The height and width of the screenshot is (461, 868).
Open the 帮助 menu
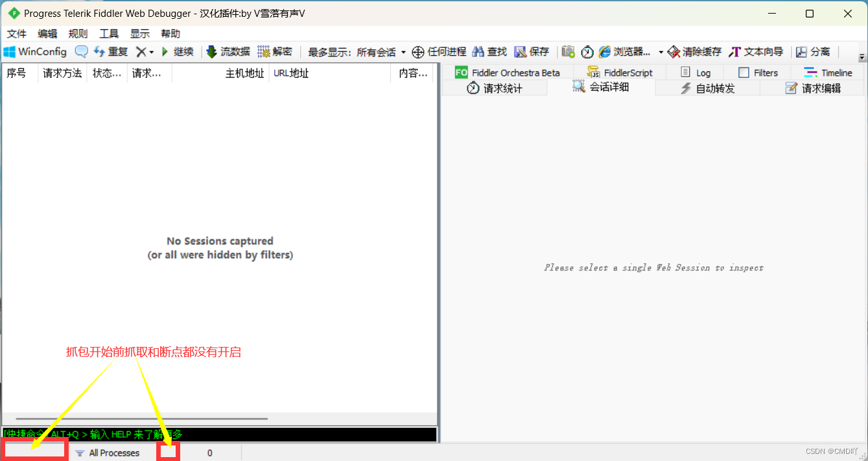(x=170, y=34)
